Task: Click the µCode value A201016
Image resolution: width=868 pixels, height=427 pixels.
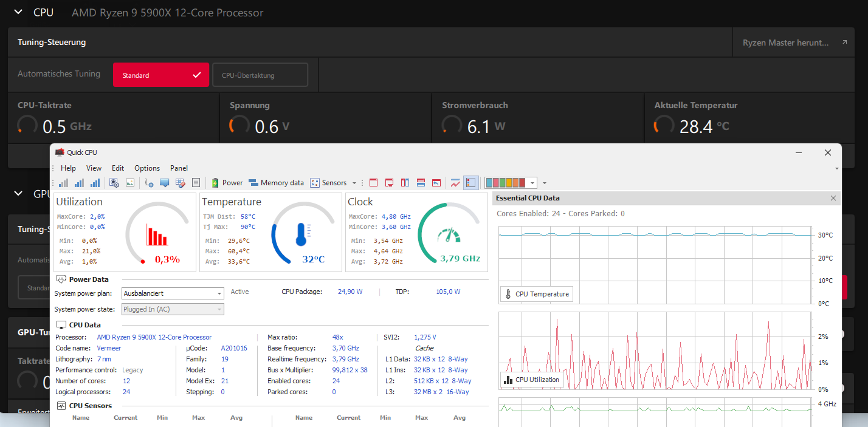Action: click(234, 348)
